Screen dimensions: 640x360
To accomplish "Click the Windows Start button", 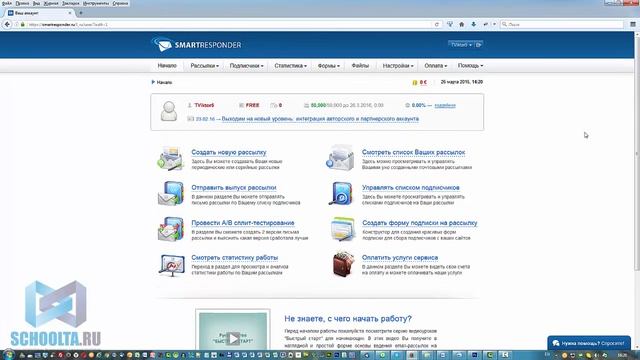I will [x=8, y=355].
